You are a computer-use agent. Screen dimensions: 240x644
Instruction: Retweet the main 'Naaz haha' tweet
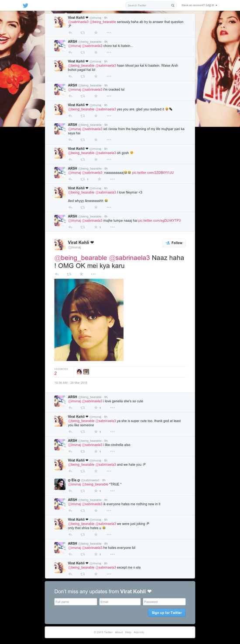(x=69, y=274)
